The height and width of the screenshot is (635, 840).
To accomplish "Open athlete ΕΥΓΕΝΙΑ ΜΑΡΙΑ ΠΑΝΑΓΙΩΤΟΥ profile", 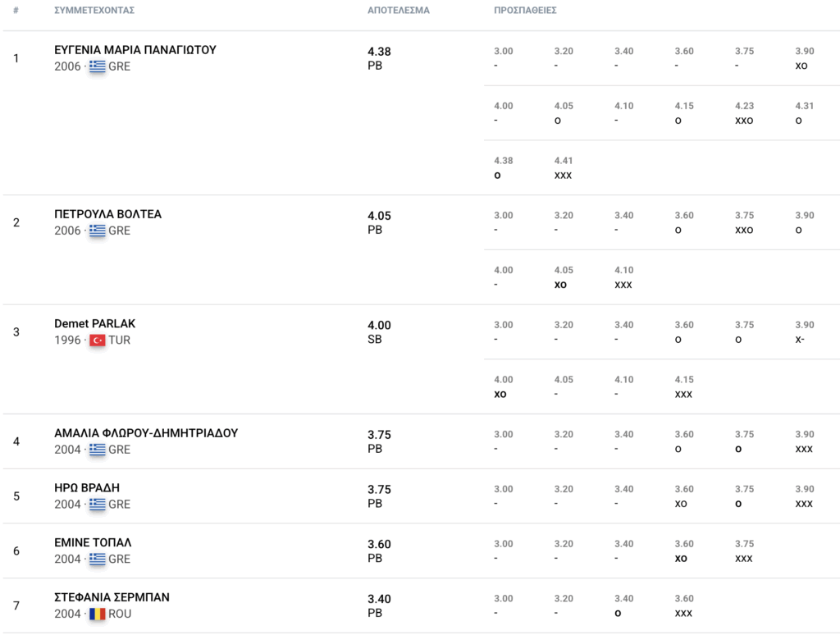I will pos(135,50).
